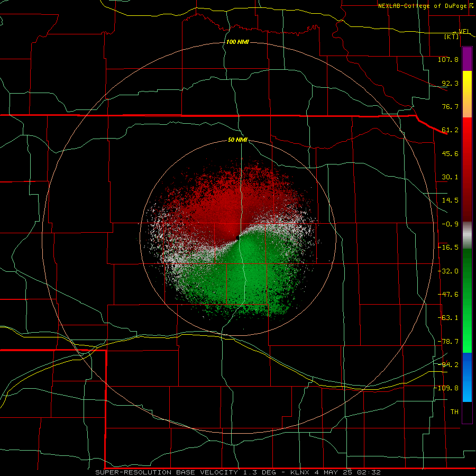Click the TH threshold label

[454, 411]
